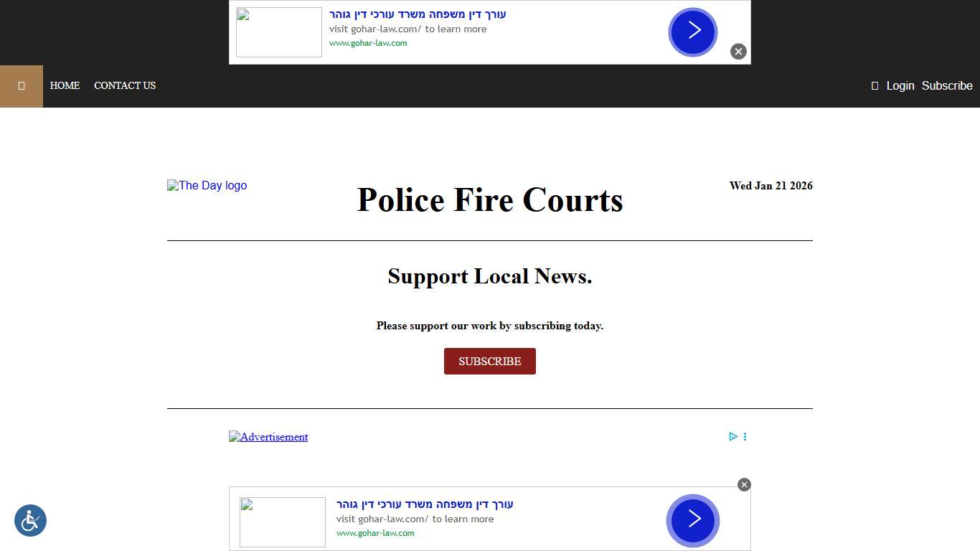Click the search icon next to Login
The image size is (980, 551).
tap(874, 85)
